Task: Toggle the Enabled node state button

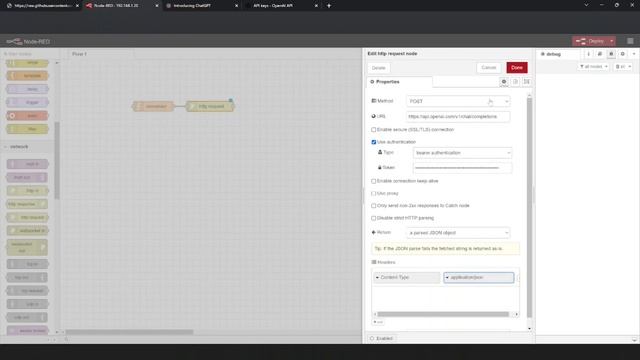Action: tap(381, 338)
